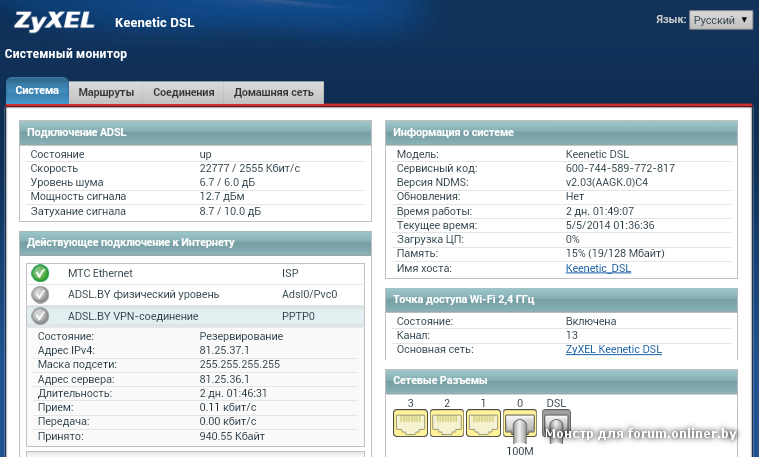Click the ADSL state value up
Viewport: 759px width, 457px height.
click(206, 155)
